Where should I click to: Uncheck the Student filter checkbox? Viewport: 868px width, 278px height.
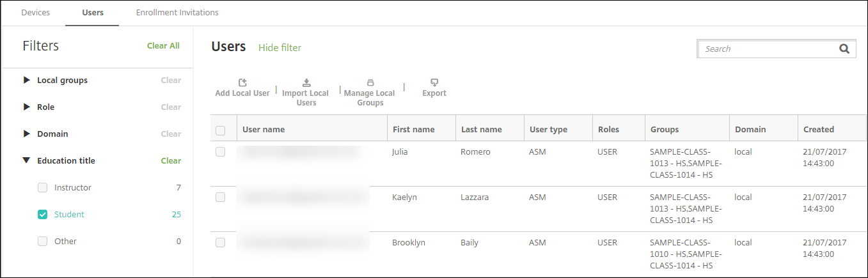click(43, 215)
